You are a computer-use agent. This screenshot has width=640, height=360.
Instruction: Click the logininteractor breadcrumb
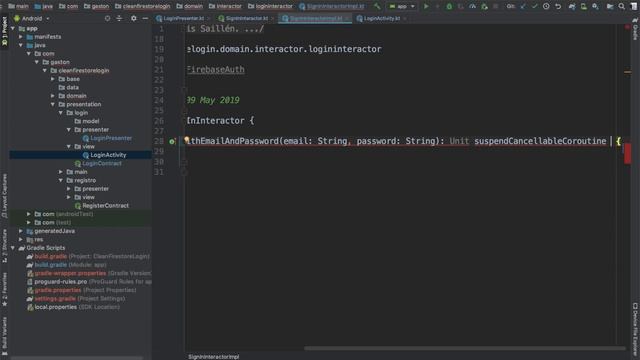pos(270,6)
